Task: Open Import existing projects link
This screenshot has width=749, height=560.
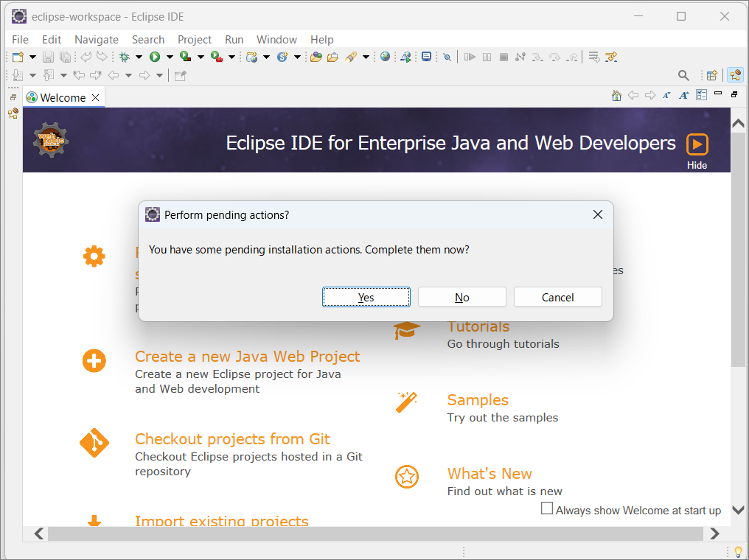Action: [x=222, y=521]
